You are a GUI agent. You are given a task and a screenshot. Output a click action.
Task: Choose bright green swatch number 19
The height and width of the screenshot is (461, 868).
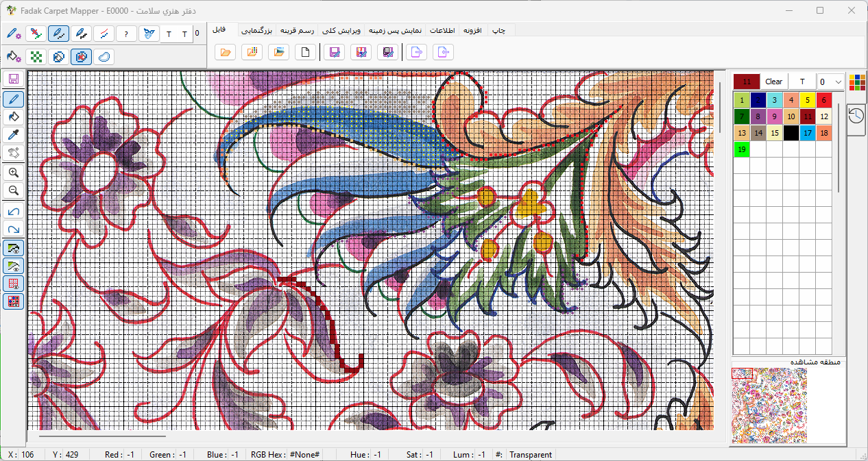click(x=742, y=149)
